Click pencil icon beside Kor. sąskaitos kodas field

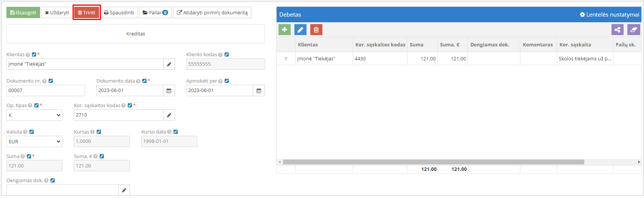point(169,115)
